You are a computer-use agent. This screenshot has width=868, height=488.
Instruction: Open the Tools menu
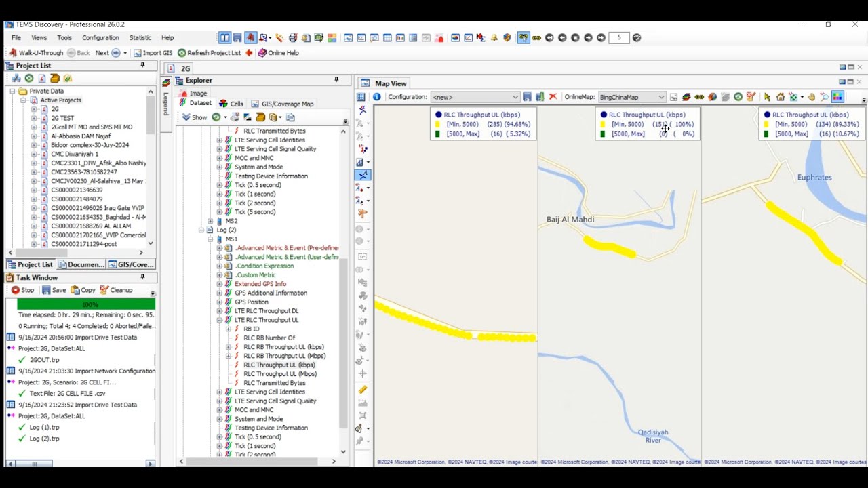pos(64,38)
